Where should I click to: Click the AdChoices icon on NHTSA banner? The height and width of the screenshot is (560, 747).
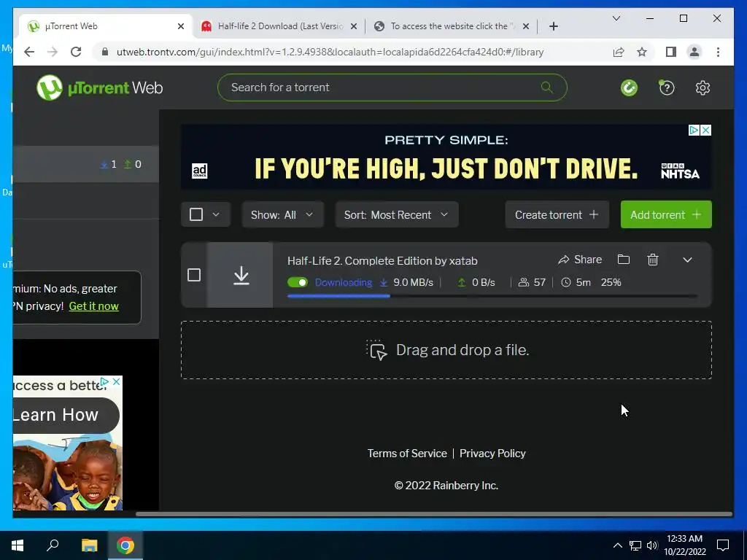click(694, 130)
